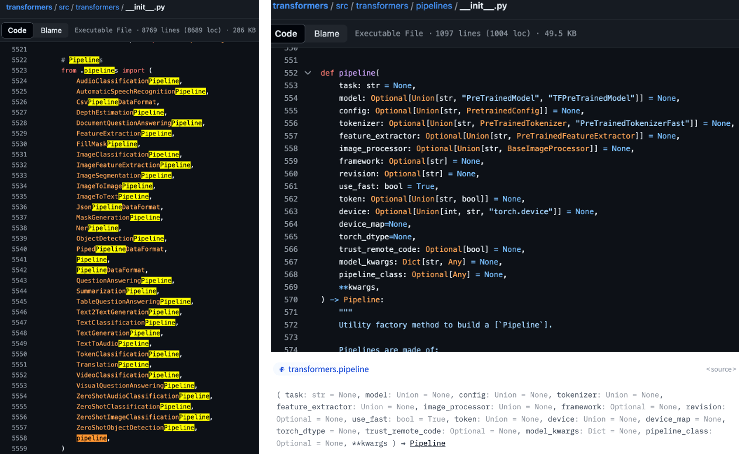Open transformers folder after src in left breadcrumb
739x454 pixels.
click(x=98, y=7)
